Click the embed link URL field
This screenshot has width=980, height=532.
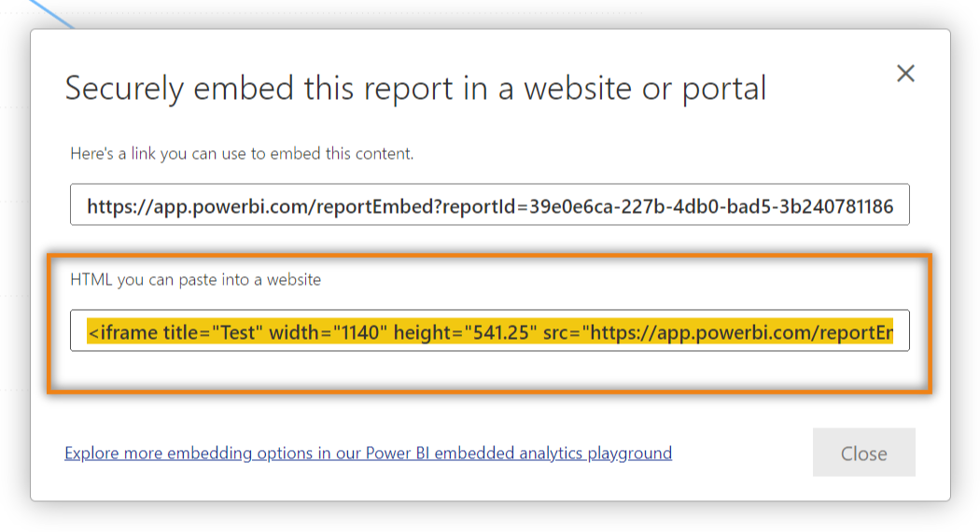(x=490, y=205)
